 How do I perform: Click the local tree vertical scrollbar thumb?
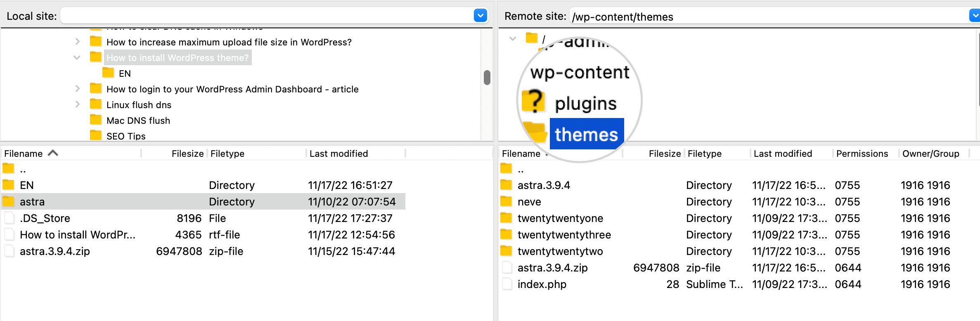[x=487, y=78]
